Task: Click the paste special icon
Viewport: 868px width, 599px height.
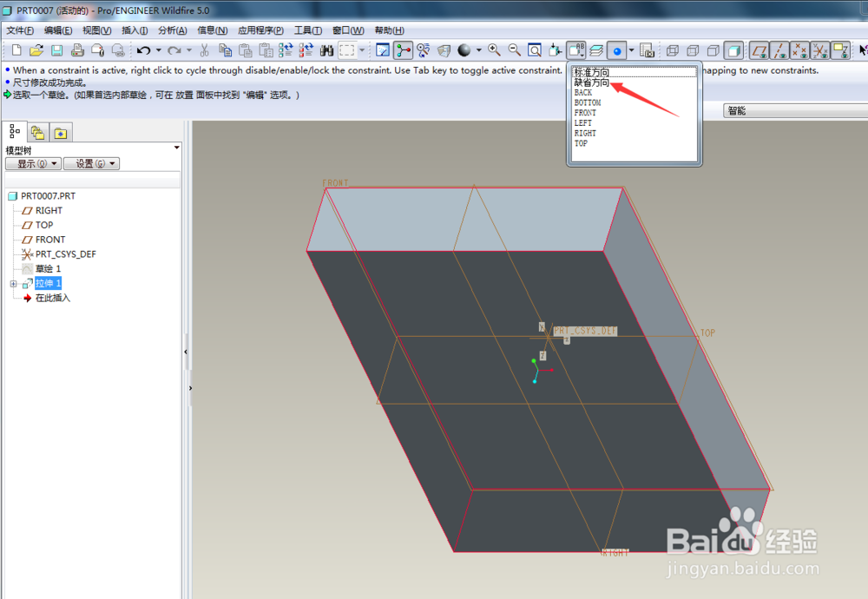Action: pyautogui.click(x=266, y=50)
